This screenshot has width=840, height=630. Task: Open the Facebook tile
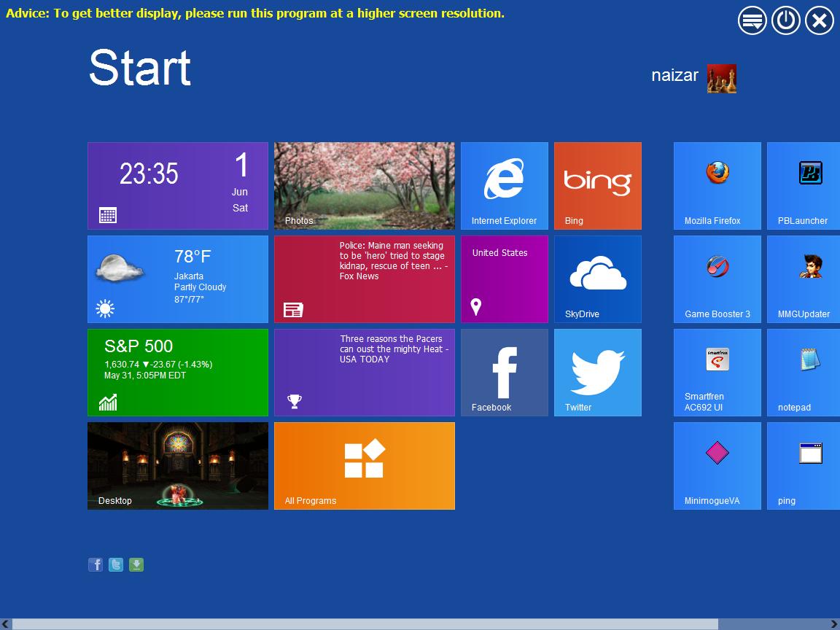click(x=504, y=373)
